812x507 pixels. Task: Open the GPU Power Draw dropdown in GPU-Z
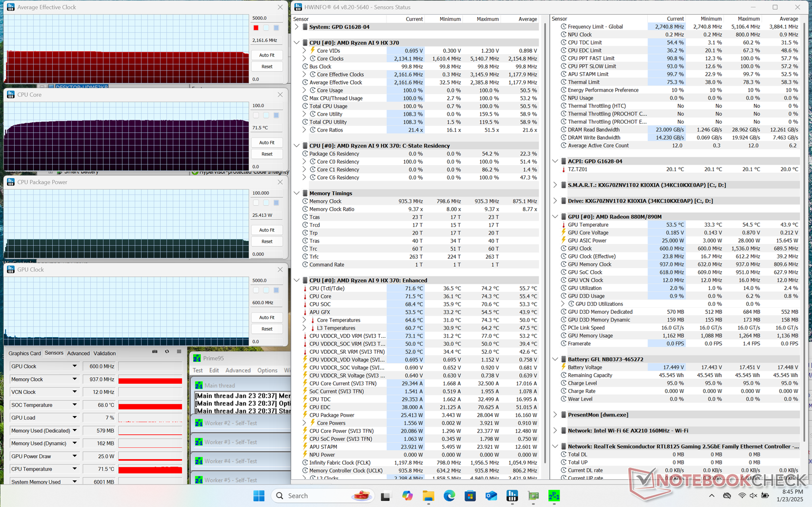(x=74, y=456)
